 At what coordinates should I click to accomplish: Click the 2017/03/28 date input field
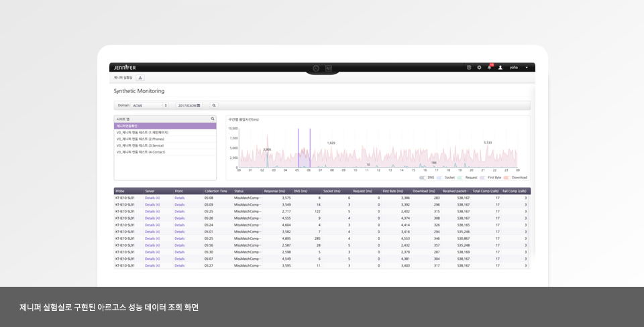(186, 105)
